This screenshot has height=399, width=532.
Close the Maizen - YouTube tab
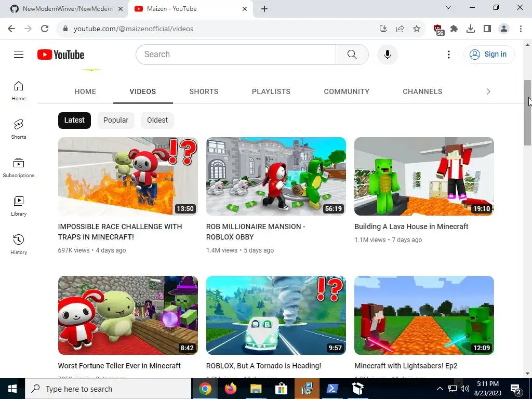pos(245,9)
